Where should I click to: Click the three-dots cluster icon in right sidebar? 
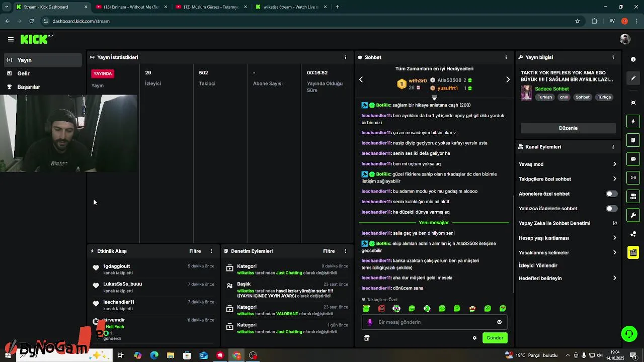click(633, 234)
